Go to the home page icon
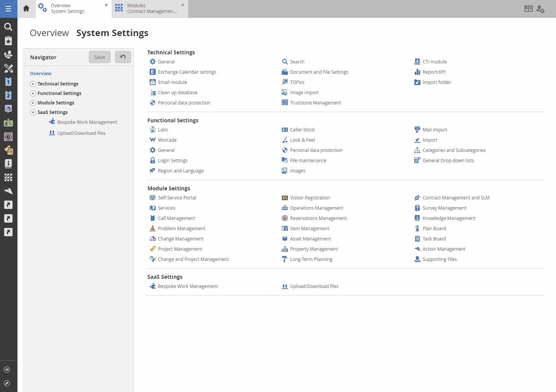This screenshot has height=392, width=556. pos(26,8)
